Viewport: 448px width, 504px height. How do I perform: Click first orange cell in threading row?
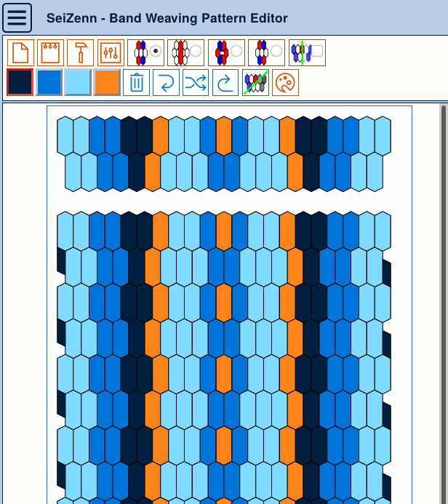tap(161, 136)
